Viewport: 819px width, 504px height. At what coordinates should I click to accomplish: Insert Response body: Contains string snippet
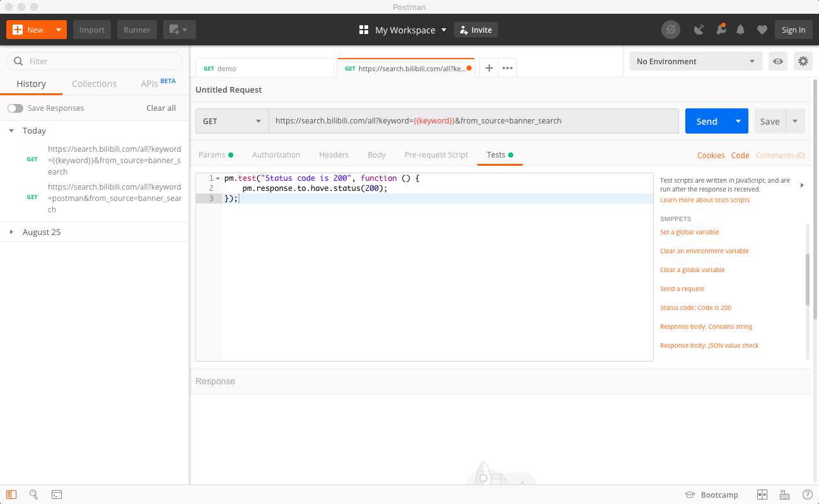(x=706, y=326)
